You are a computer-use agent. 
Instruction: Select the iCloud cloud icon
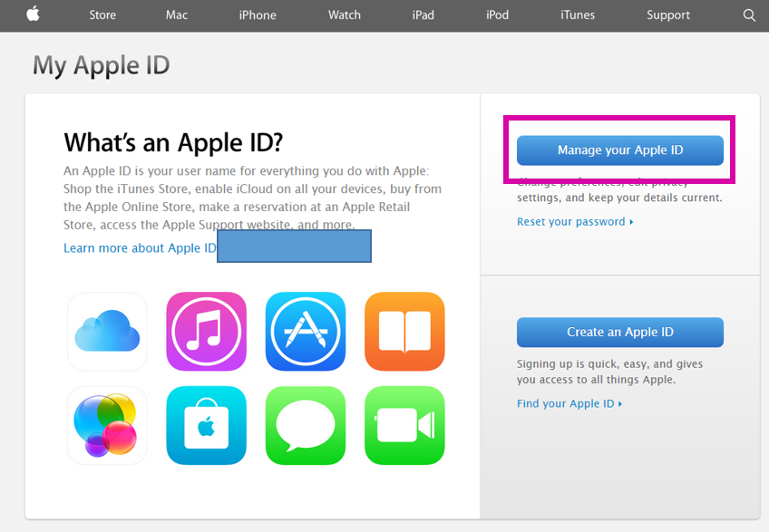[107, 332]
